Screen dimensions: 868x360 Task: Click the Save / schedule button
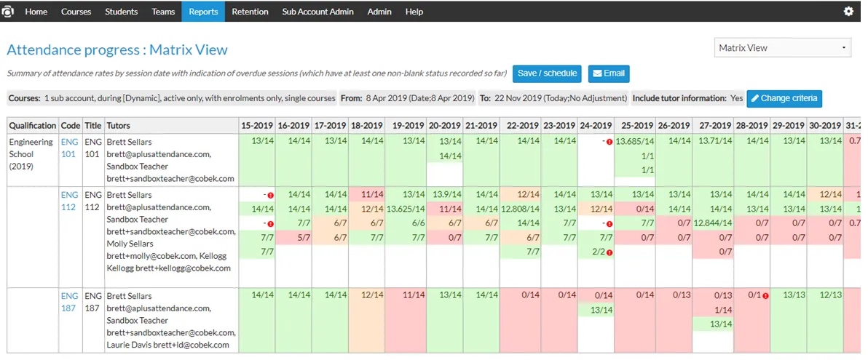click(547, 73)
